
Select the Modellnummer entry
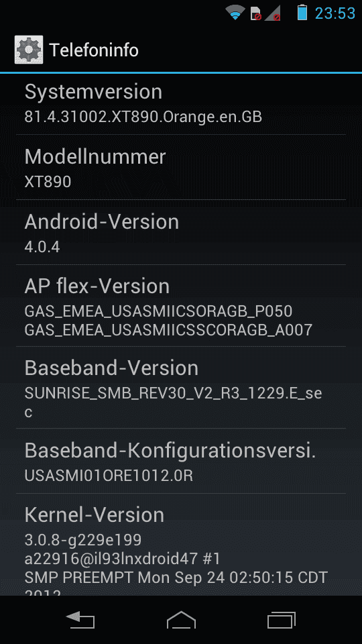pyautogui.click(x=181, y=167)
